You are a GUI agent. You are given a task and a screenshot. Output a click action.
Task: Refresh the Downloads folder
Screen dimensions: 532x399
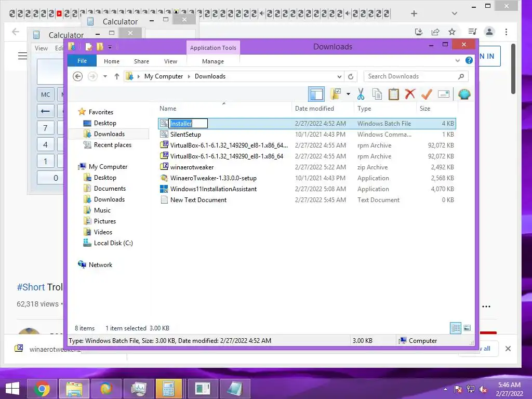351,76
